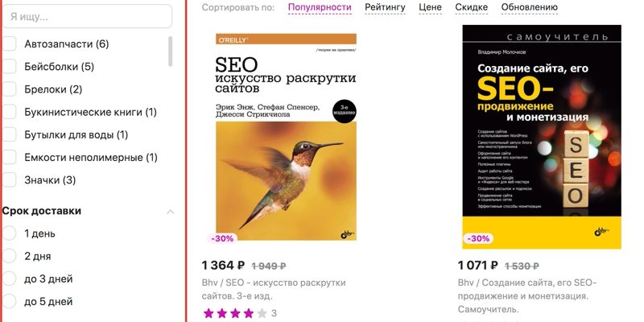
Task: Choose the до 3 дней delivery option
Action: click(x=10, y=279)
